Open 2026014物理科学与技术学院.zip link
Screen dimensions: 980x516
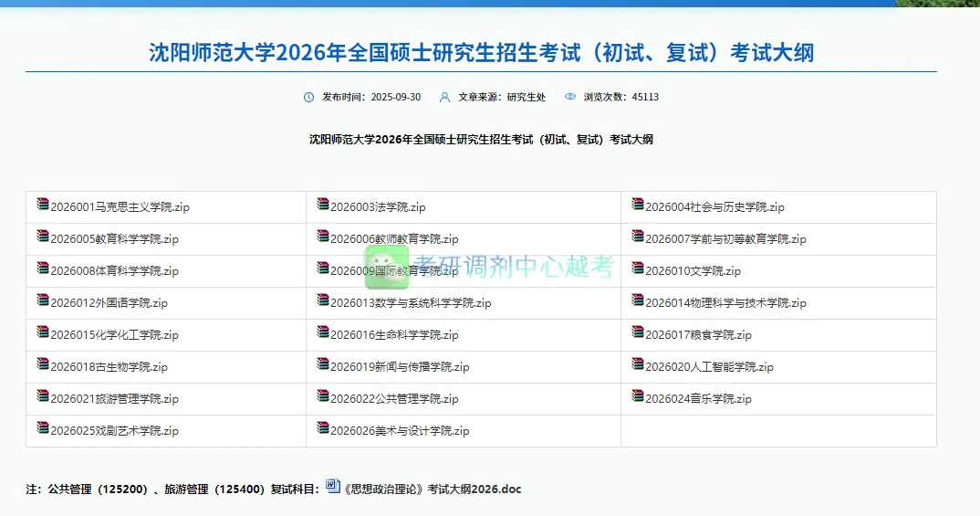pyautogui.click(x=726, y=302)
